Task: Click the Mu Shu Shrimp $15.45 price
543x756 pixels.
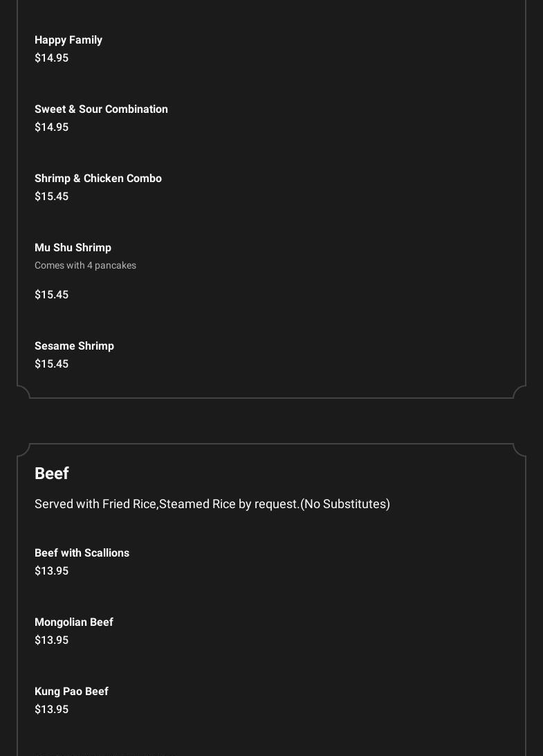Action: pyautogui.click(x=51, y=295)
